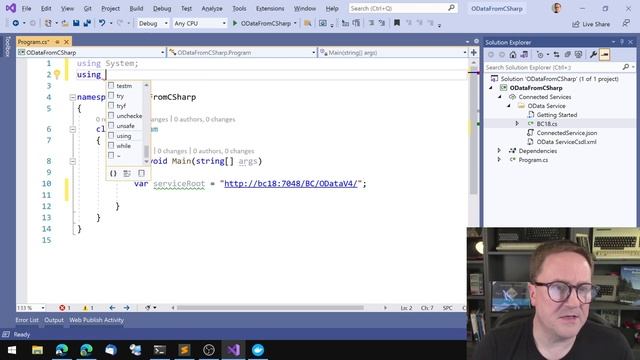Open the File menu
This screenshot has height=360, width=640.
tap(26, 8)
